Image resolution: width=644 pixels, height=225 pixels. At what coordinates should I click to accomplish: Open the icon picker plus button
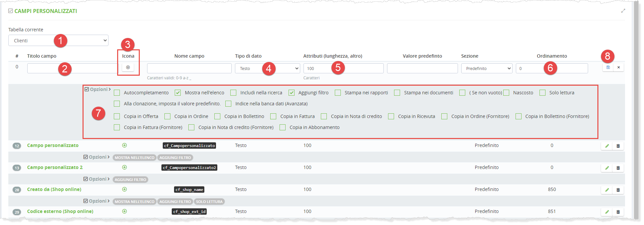[128, 67]
